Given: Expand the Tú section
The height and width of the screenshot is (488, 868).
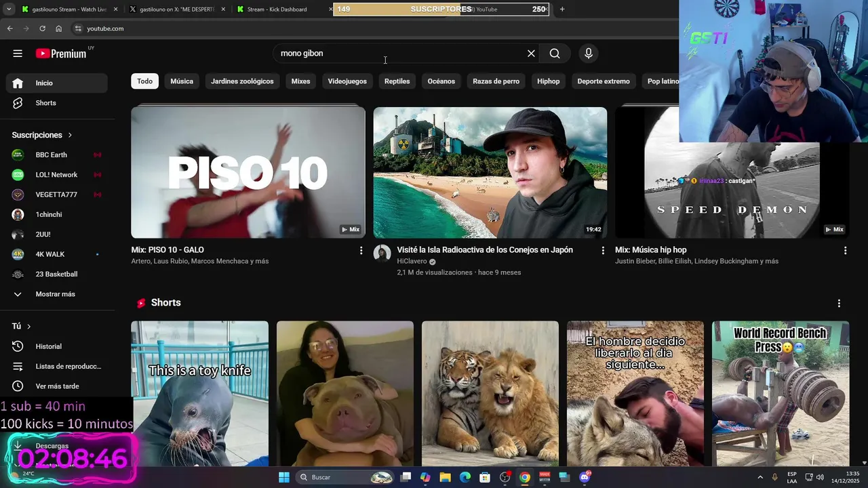Looking at the screenshot, I should pyautogui.click(x=22, y=326).
